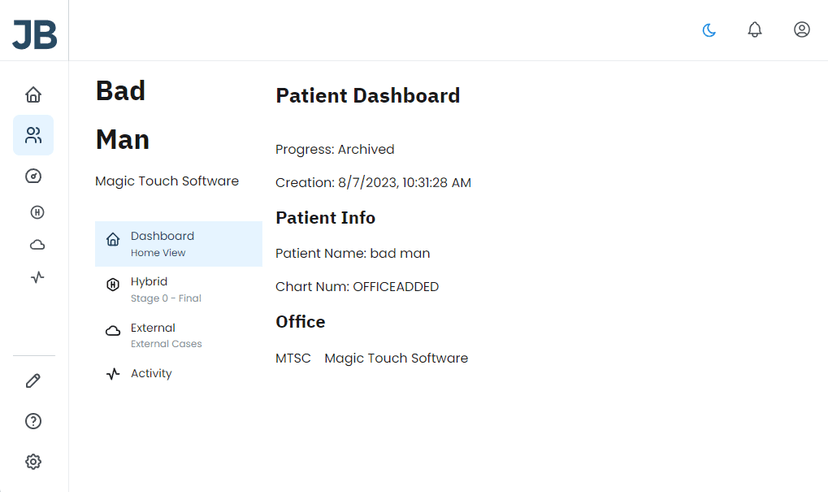Viewport: 828px width, 492px height.
Task: Click the Bad Man patient name heading
Action: pyautogui.click(x=123, y=115)
